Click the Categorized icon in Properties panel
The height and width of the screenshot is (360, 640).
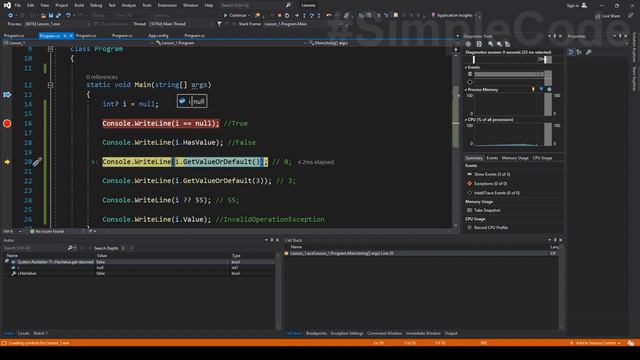571,52
